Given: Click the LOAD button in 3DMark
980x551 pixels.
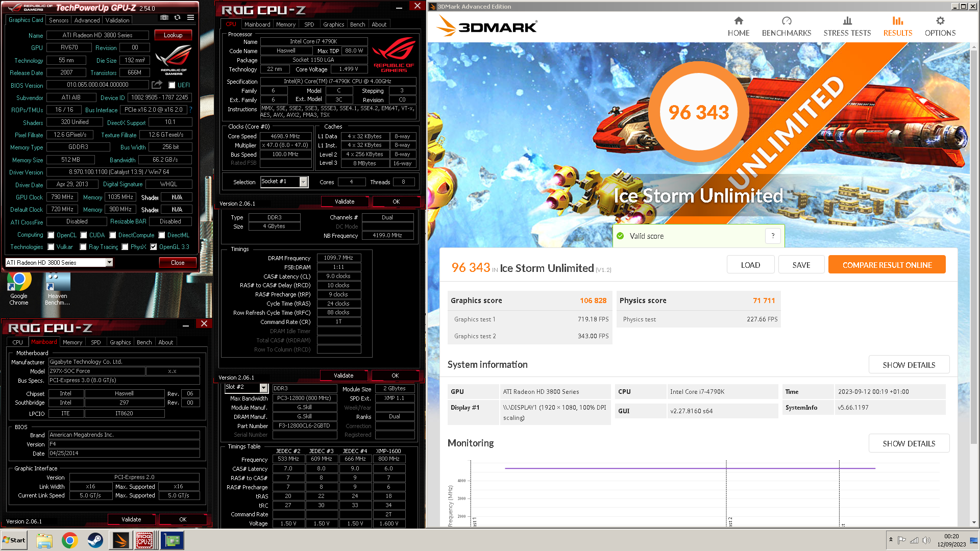Looking at the screenshot, I should (x=750, y=265).
